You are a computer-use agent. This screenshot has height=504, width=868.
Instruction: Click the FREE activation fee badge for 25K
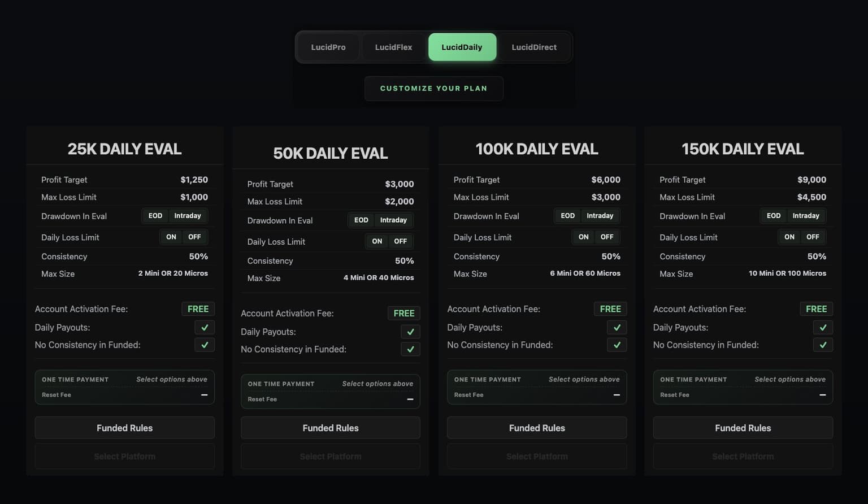tap(198, 309)
